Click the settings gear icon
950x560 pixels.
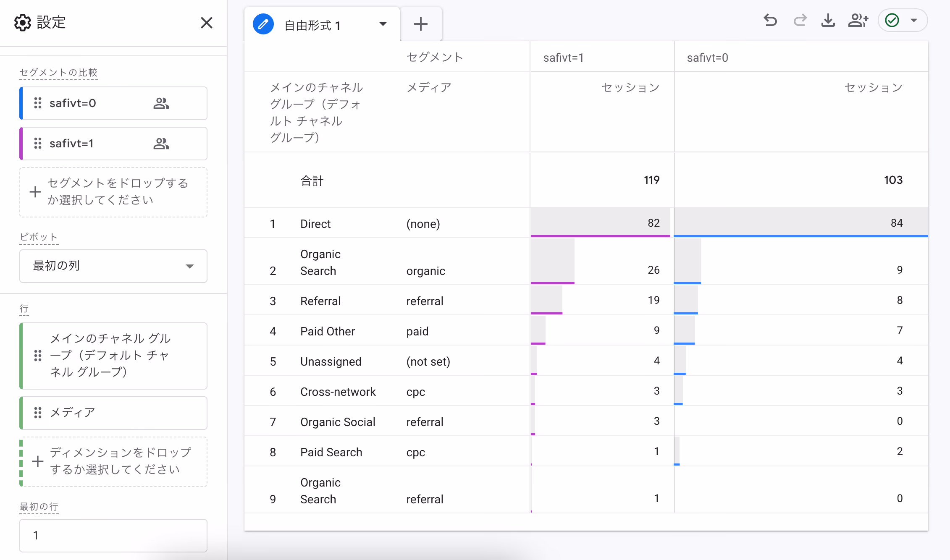22,23
